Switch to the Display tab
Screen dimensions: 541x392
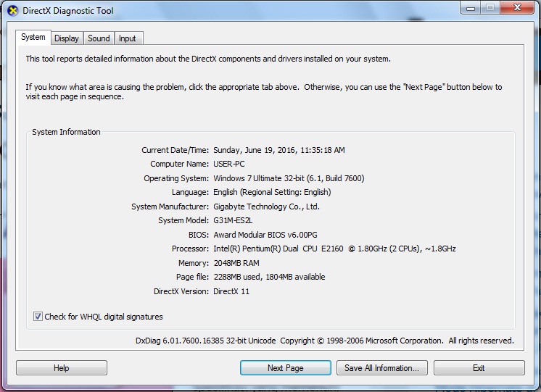(67, 38)
